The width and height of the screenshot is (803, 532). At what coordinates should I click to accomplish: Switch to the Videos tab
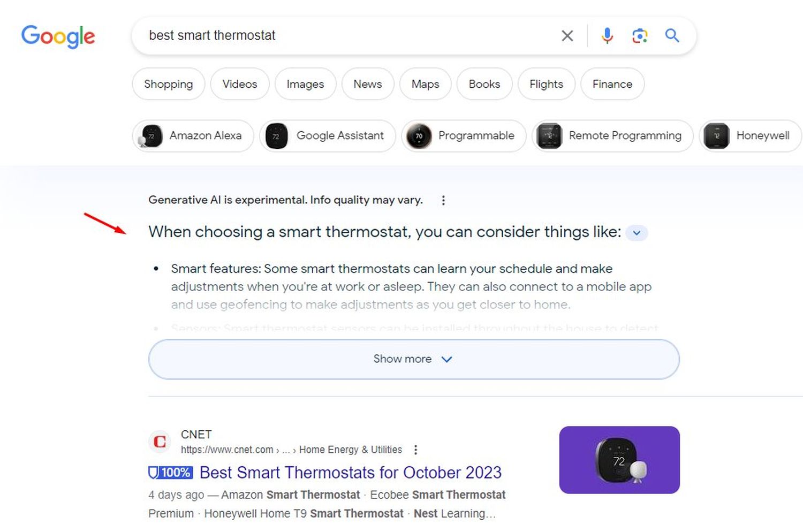pos(239,84)
